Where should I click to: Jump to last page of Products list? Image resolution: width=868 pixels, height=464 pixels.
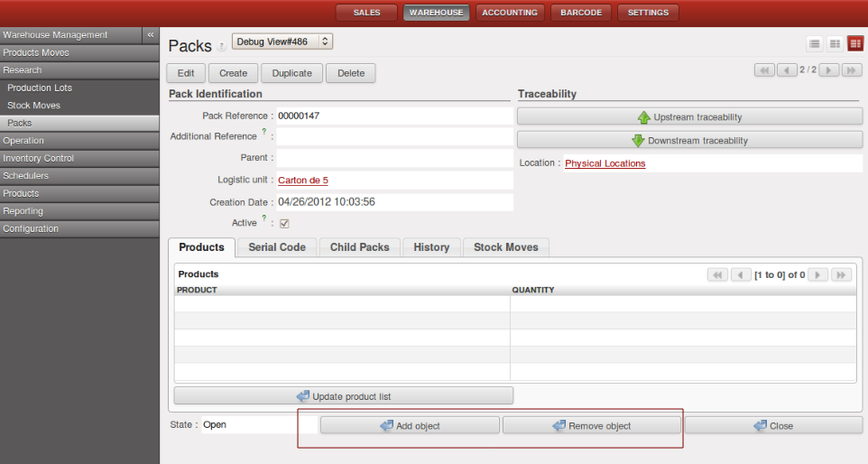[841, 274]
